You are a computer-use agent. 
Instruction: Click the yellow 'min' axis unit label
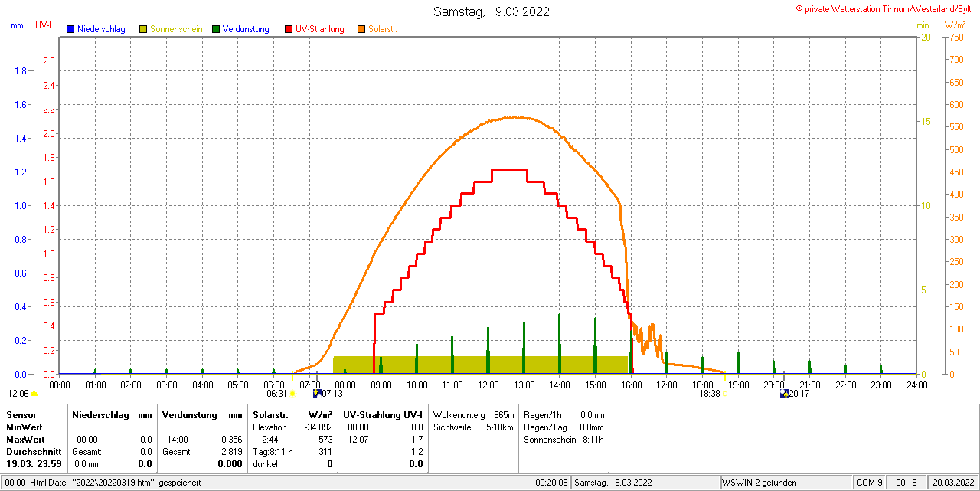tap(923, 25)
